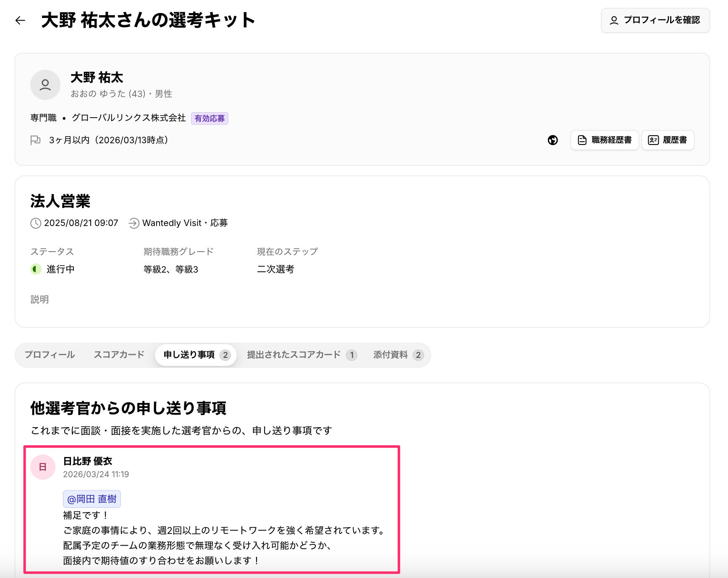Click the @岡田 直樹 mention tag
This screenshot has width=728, height=578.
(x=92, y=499)
